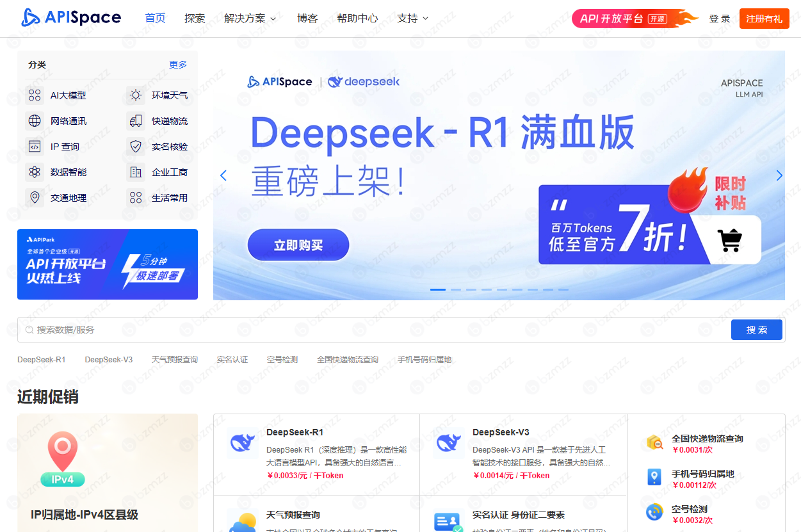
Task: Expand the 支持 dropdown menu
Action: click(x=412, y=19)
